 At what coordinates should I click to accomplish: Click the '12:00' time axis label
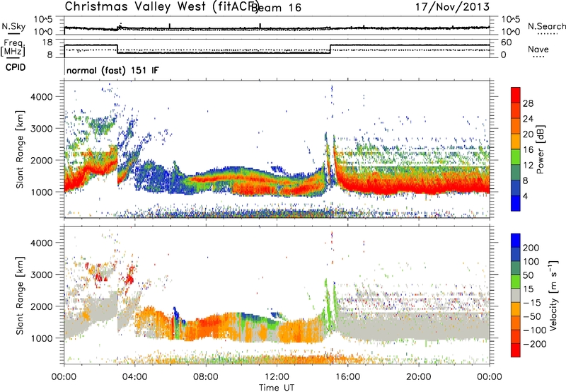277,377
